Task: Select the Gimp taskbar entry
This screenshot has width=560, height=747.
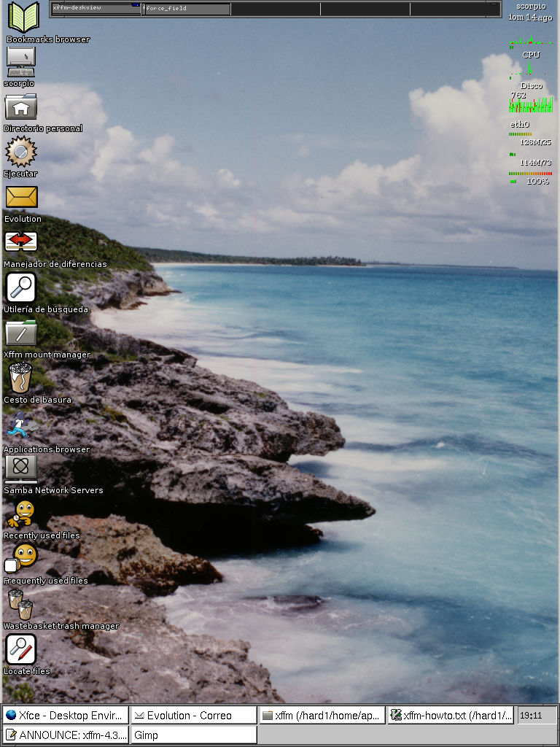Action: pos(193,735)
